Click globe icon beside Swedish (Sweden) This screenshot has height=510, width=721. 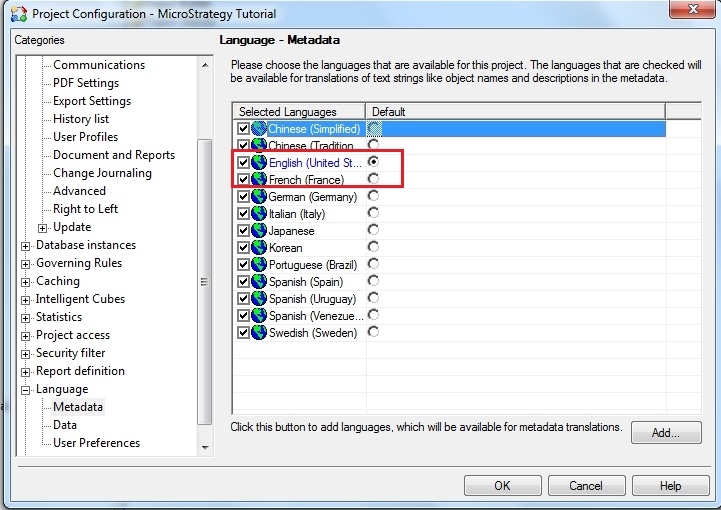(x=259, y=332)
